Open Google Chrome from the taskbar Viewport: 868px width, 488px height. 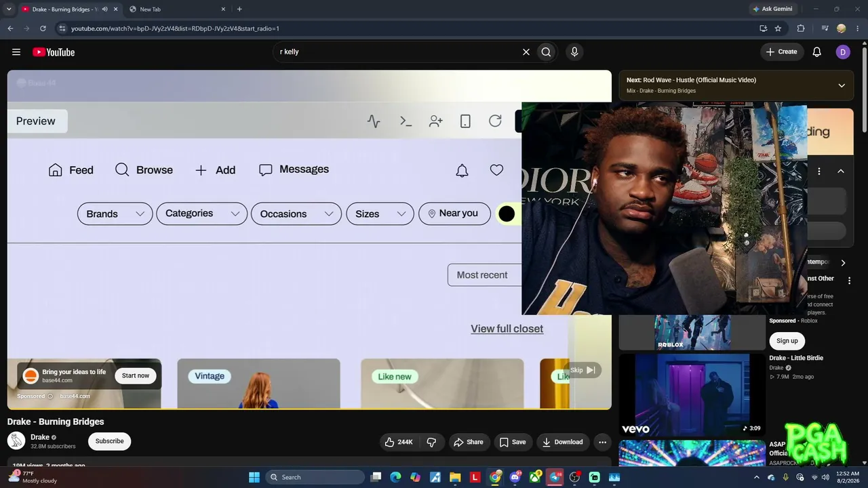click(x=495, y=477)
